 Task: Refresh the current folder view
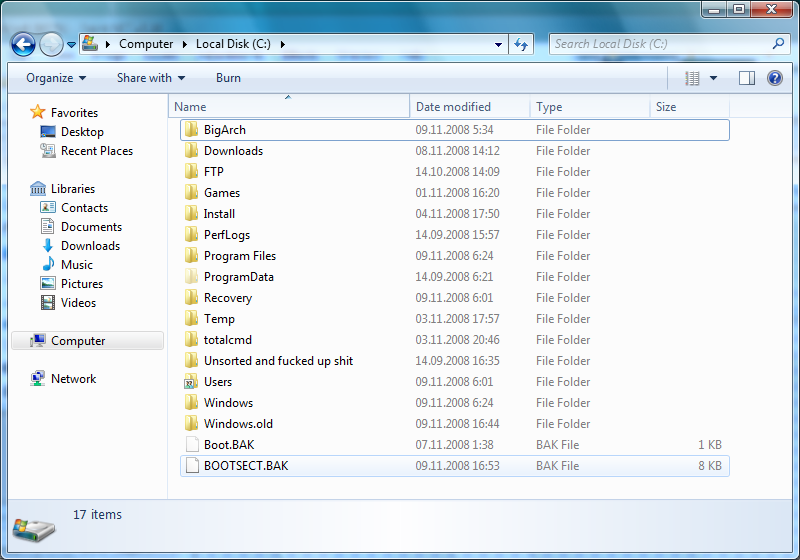coord(521,44)
